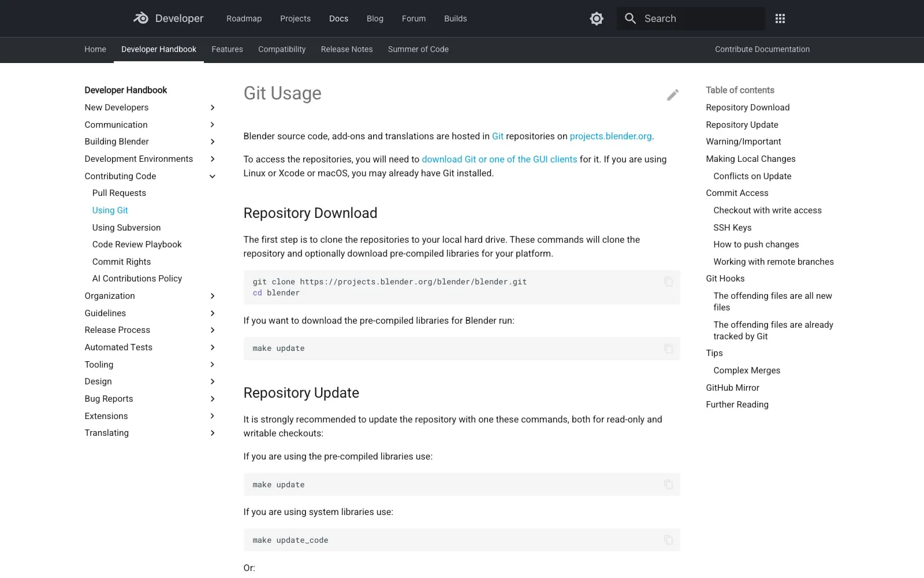Switch to the Features tab
Screen dimensions: 924x578
pos(227,49)
